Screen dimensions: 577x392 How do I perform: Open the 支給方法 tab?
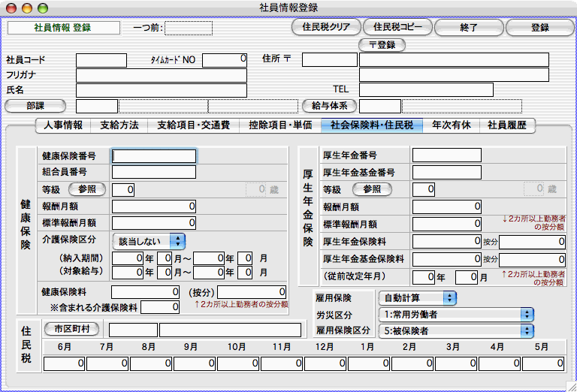(119, 125)
